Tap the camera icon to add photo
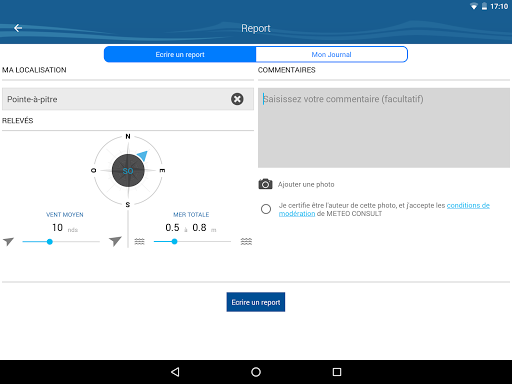Screen dimensions: 512x384 [x=265, y=184]
